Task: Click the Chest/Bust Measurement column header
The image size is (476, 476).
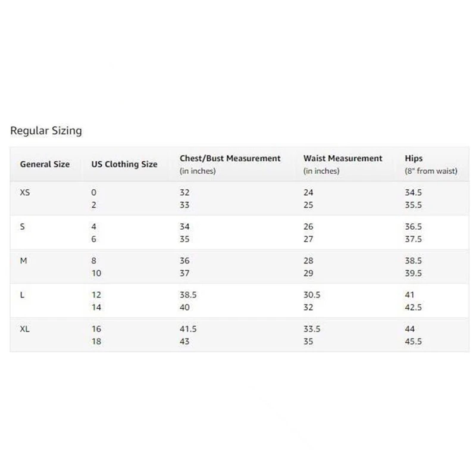Action: click(230, 158)
